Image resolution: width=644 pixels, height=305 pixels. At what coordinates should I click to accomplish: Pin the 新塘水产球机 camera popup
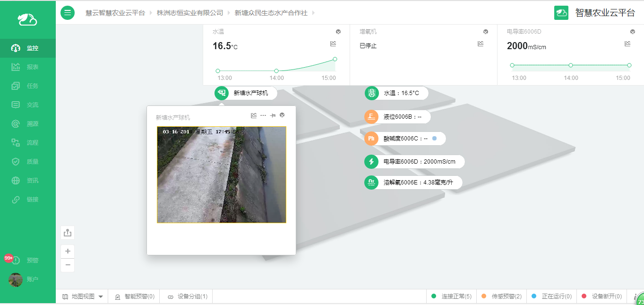273,115
